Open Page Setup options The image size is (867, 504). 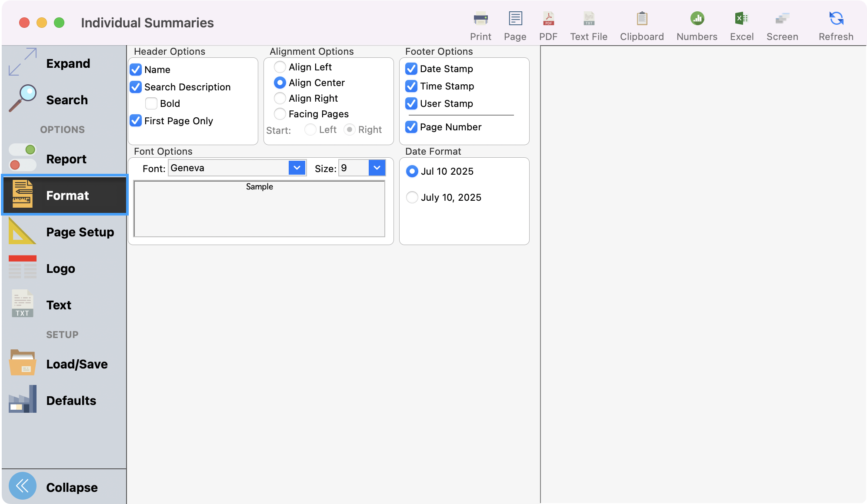(80, 232)
